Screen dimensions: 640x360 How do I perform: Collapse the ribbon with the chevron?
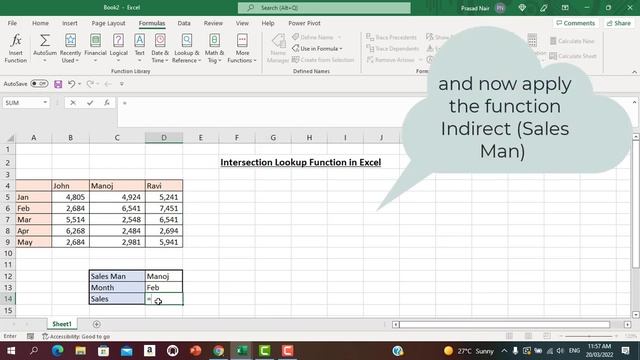[x=634, y=72]
